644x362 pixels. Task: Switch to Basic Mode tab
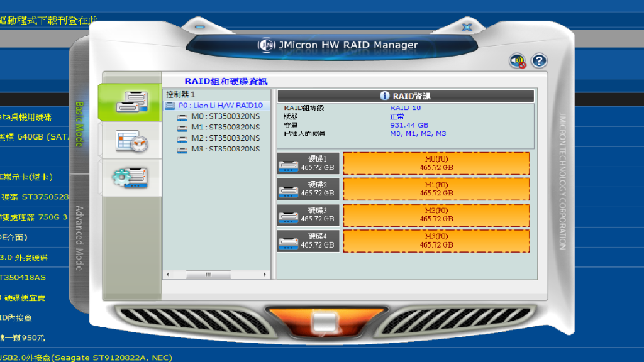pyautogui.click(x=79, y=124)
